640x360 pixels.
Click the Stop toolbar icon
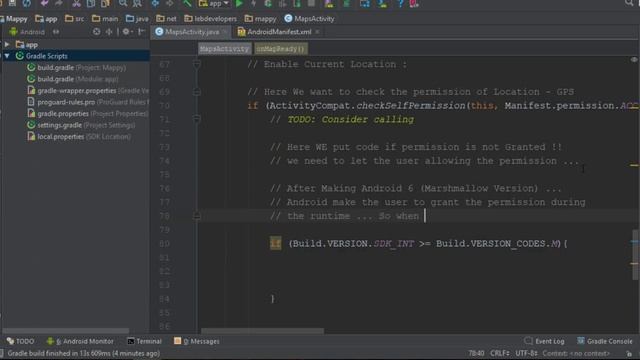pos(311,3)
